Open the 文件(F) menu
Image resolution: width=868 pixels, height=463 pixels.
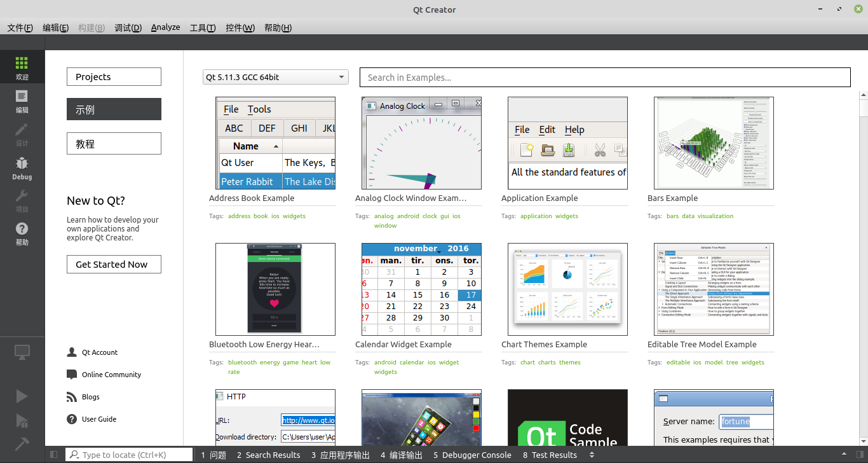tap(20, 28)
